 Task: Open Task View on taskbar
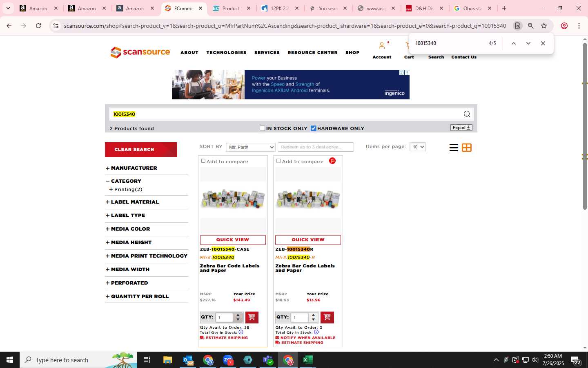pyautogui.click(x=147, y=360)
